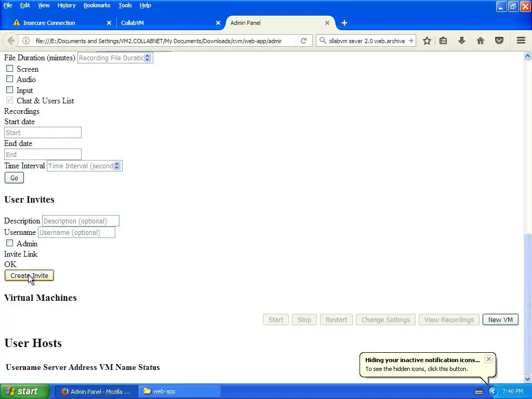Open the File menu

coord(8,5)
